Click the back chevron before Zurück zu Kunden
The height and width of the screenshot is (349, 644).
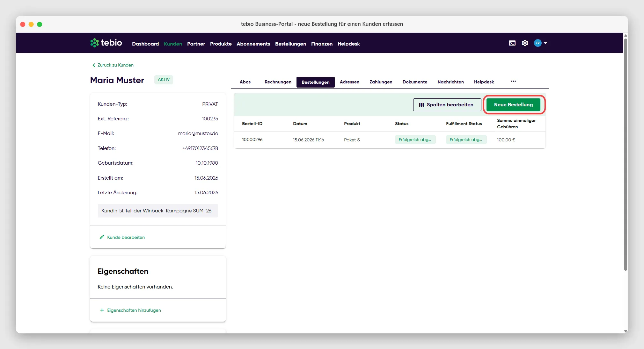click(x=94, y=65)
